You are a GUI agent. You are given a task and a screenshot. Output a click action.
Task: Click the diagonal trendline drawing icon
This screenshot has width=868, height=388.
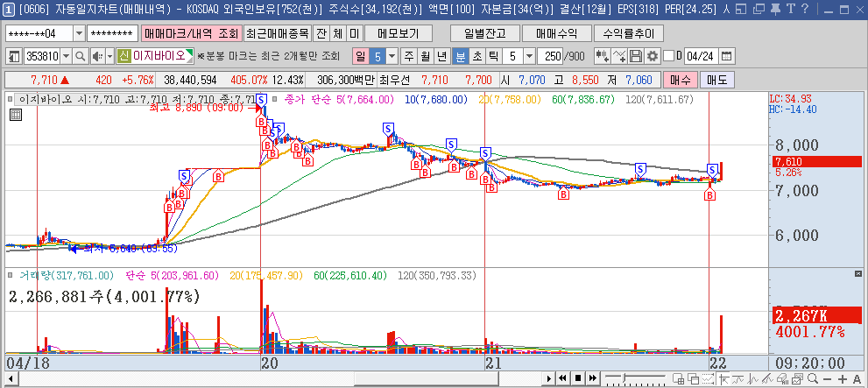[768, 378]
